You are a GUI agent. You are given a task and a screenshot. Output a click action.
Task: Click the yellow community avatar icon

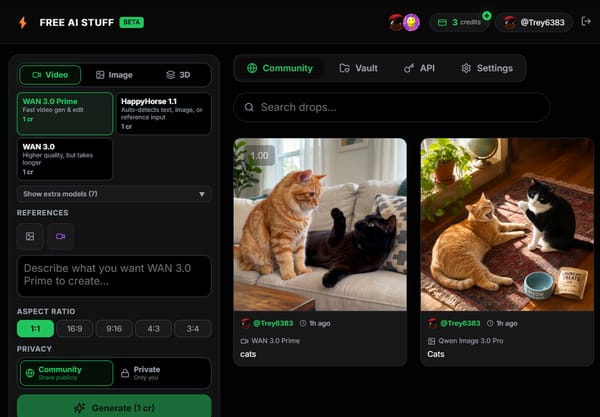tap(411, 23)
